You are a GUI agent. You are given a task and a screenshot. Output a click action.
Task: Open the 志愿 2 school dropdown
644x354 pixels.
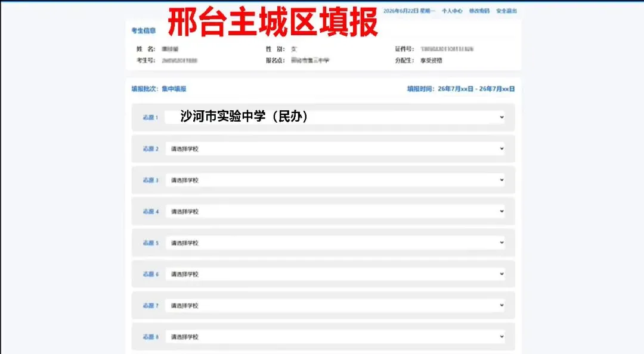(x=335, y=148)
